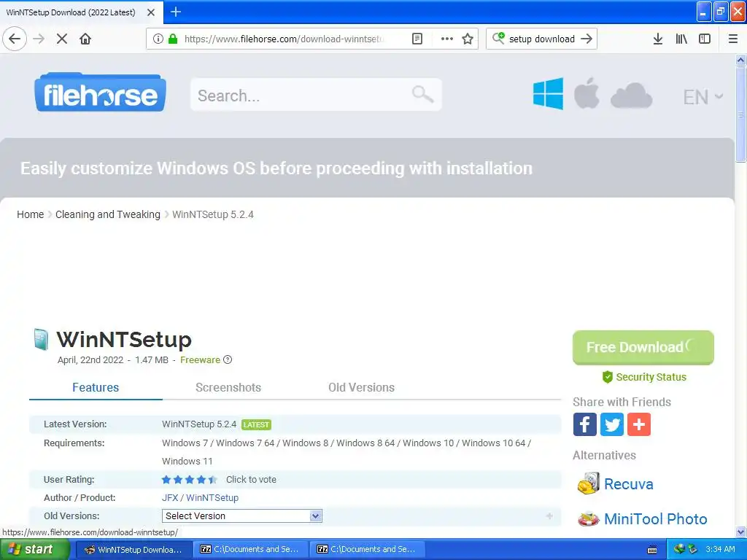Click the WinNTSetup 5.2.4 breadcrumb text
Viewport: 747px width, 560px height.
coord(213,215)
